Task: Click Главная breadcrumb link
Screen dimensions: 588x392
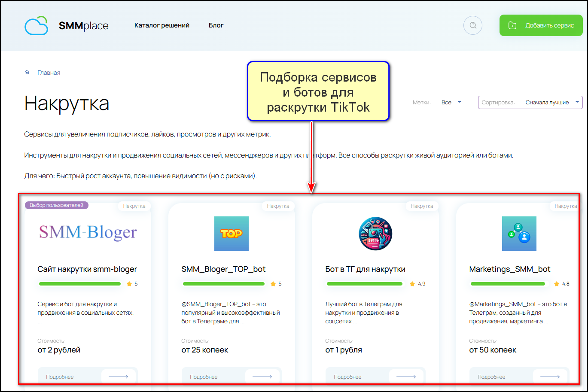Action: point(49,73)
